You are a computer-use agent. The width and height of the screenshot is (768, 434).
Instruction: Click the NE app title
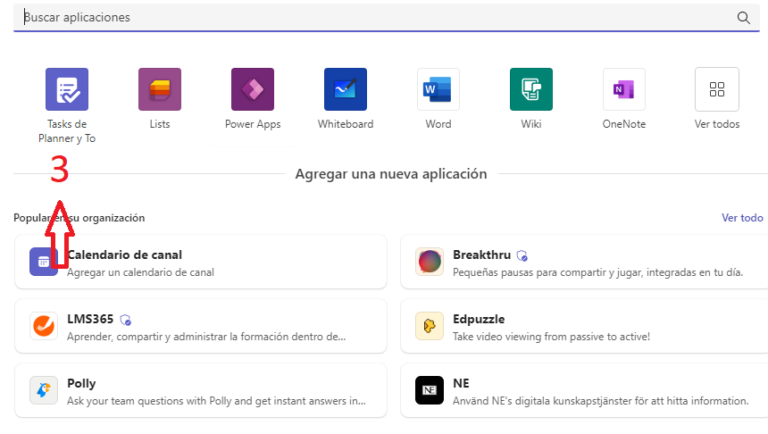[461, 383]
